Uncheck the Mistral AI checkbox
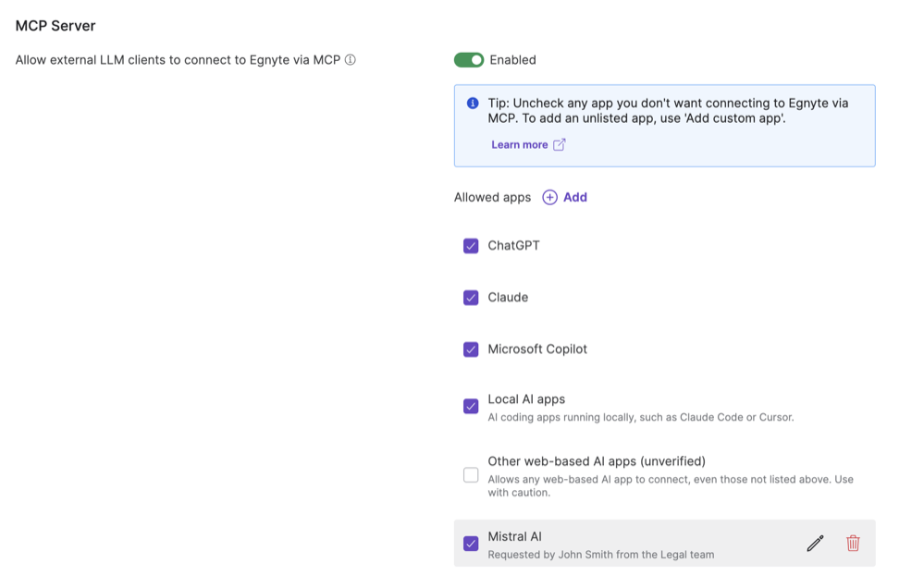The image size is (924, 588). click(x=471, y=544)
